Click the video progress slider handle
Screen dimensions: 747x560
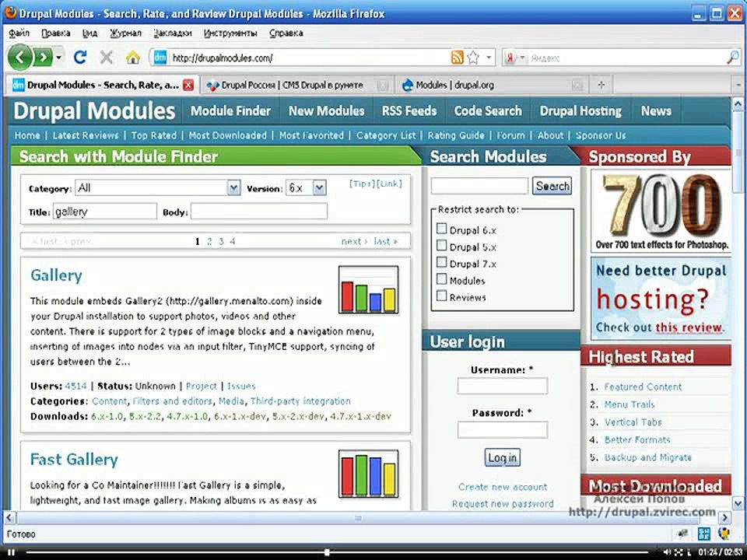[327, 552]
